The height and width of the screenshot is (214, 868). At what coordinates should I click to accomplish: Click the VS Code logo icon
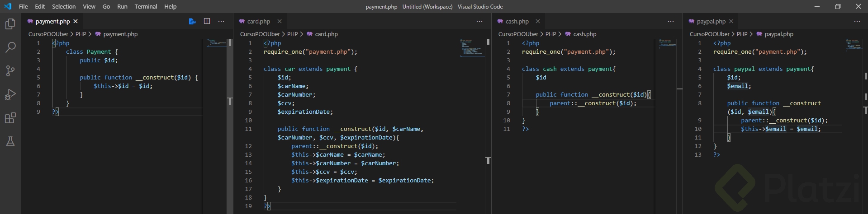click(x=7, y=6)
